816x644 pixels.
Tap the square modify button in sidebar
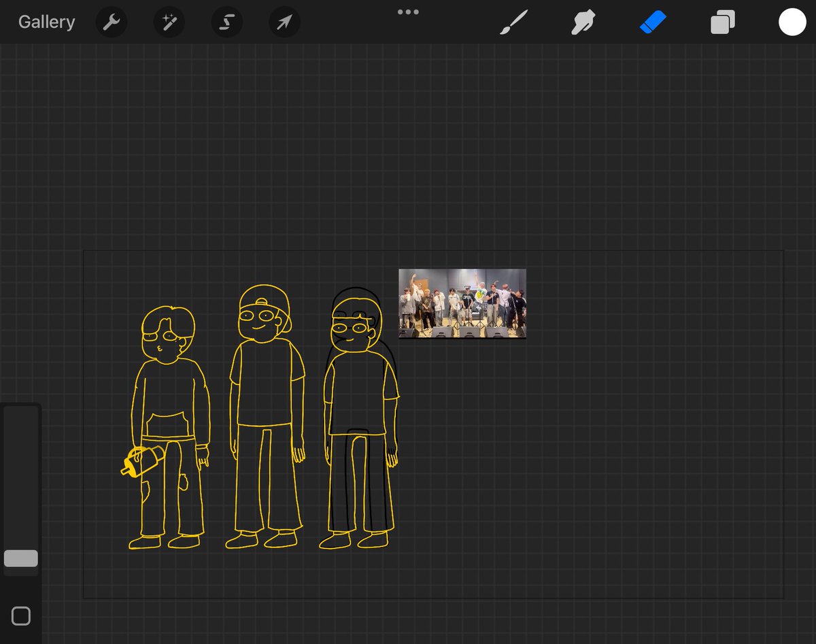point(21,616)
